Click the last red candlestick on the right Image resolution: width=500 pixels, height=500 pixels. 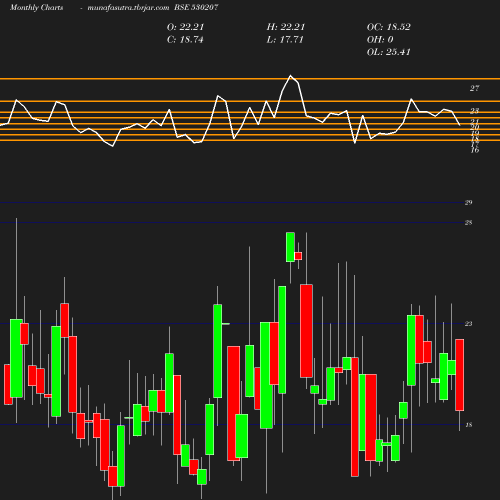point(460,375)
